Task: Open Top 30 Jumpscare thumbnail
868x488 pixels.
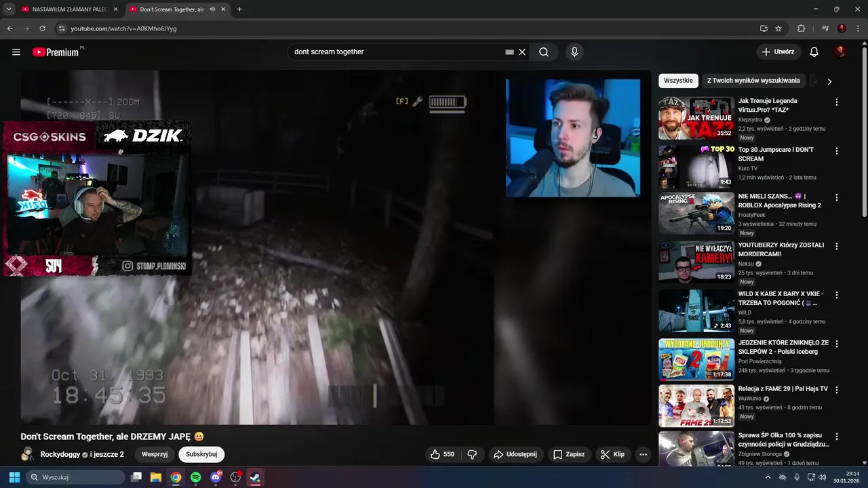Action: 696,167
